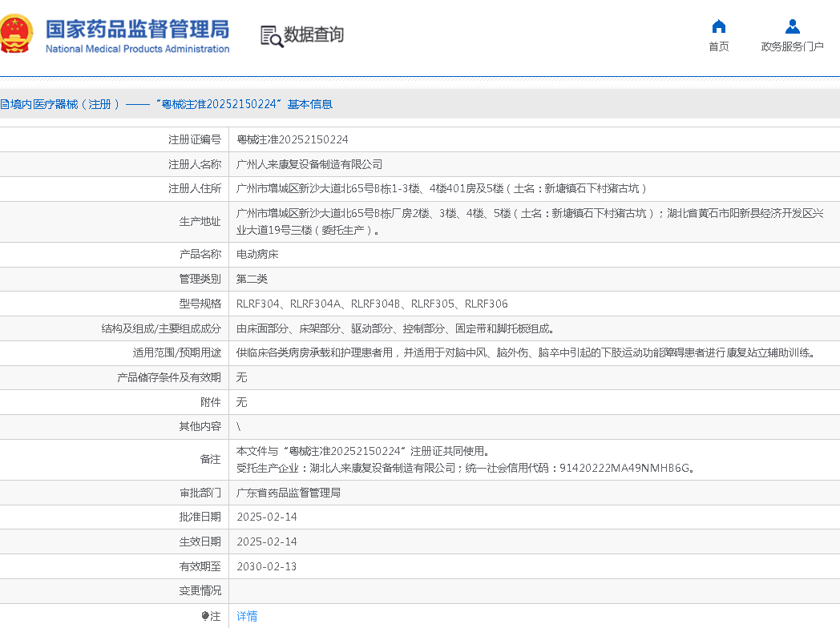Open the 详情 link
This screenshot has height=628, width=840.
247,616
